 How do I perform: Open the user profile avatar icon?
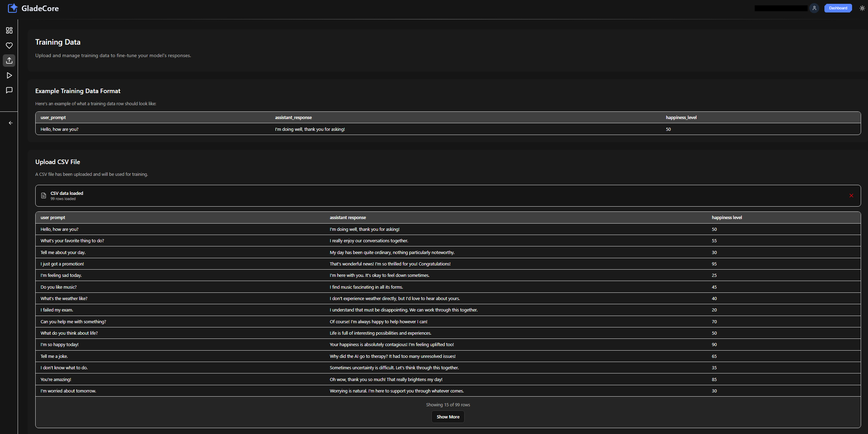[814, 8]
